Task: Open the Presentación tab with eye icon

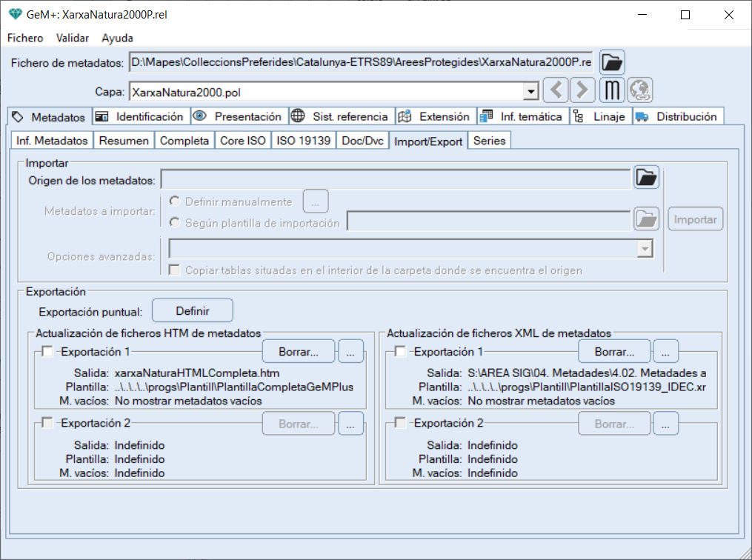Action: pyautogui.click(x=239, y=116)
